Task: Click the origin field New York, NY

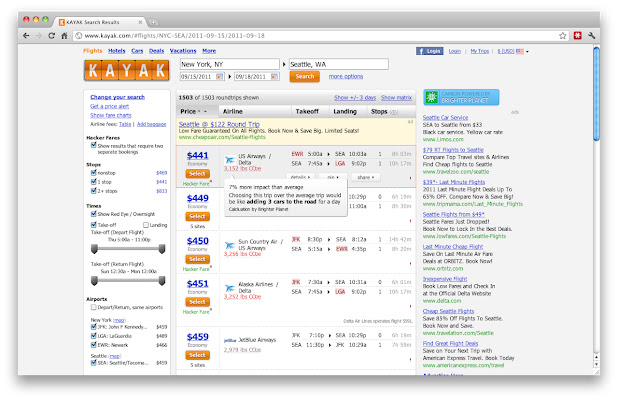Action: [229, 64]
